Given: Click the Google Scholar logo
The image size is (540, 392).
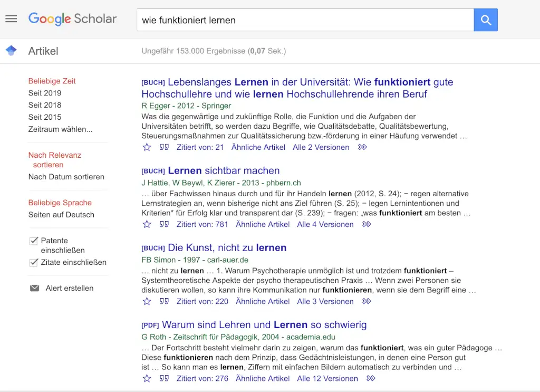Looking at the screenshot, I should click(72, 19).
